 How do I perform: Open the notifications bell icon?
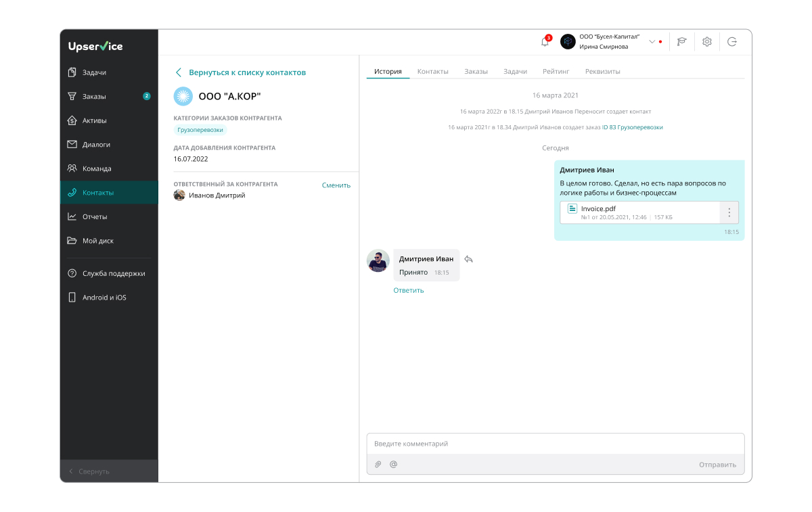coord(545,42)
